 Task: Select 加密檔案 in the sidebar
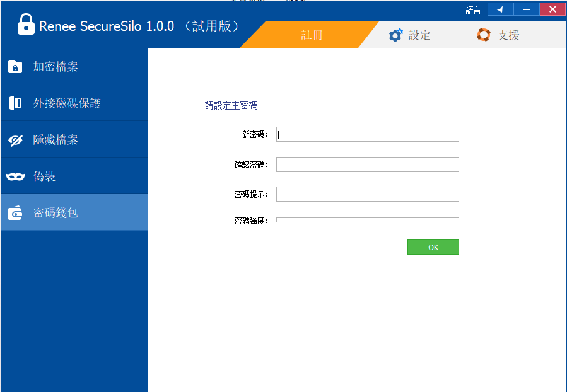74,66
